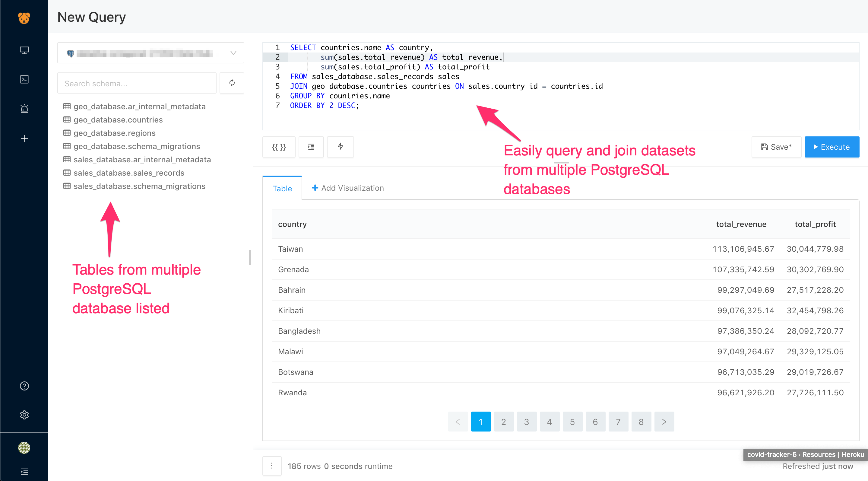Save the current query
This screenshot has height=481, width=868.
(x=776, y=147)
